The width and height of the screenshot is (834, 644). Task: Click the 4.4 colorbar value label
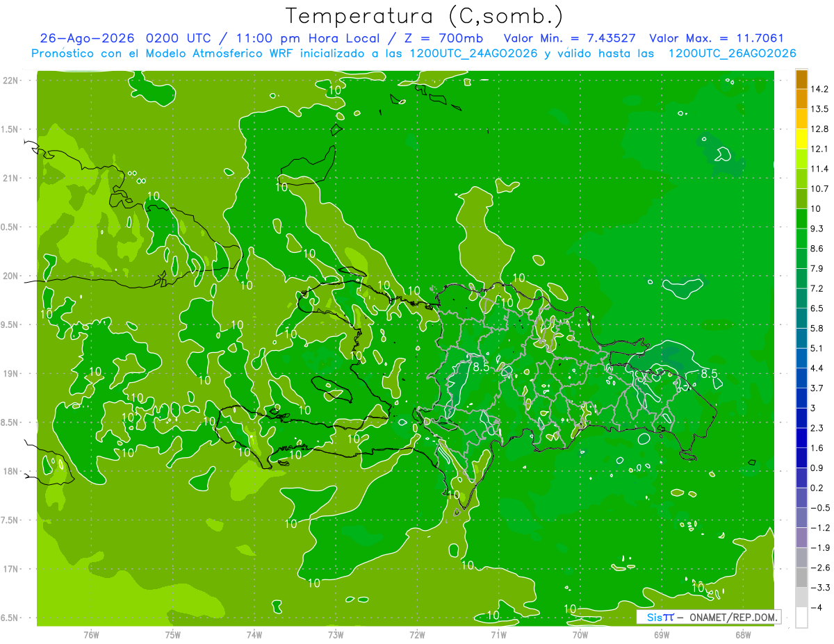click(817, 368)
